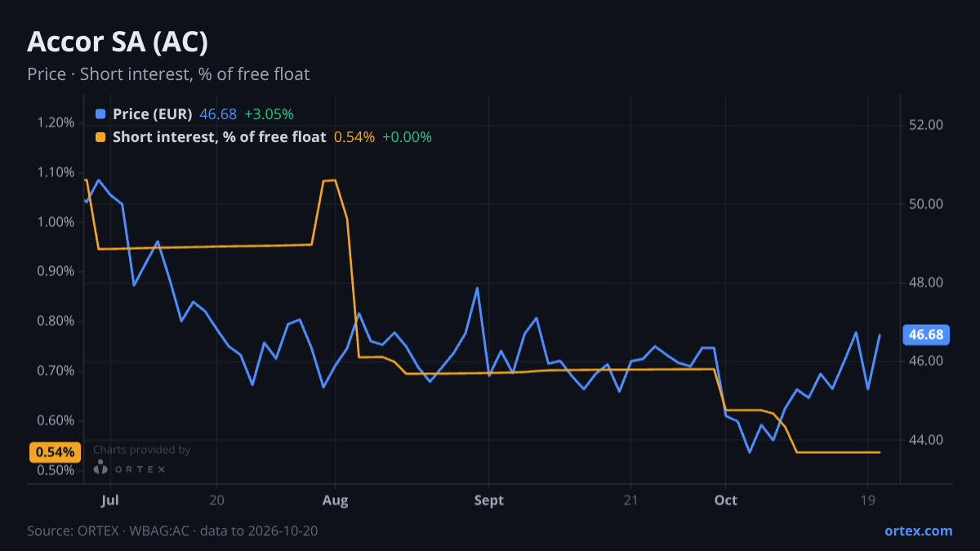The height and width of the screenshot is (551, 980).
Task: Click the +3.05% price change value
Action: 269,114
